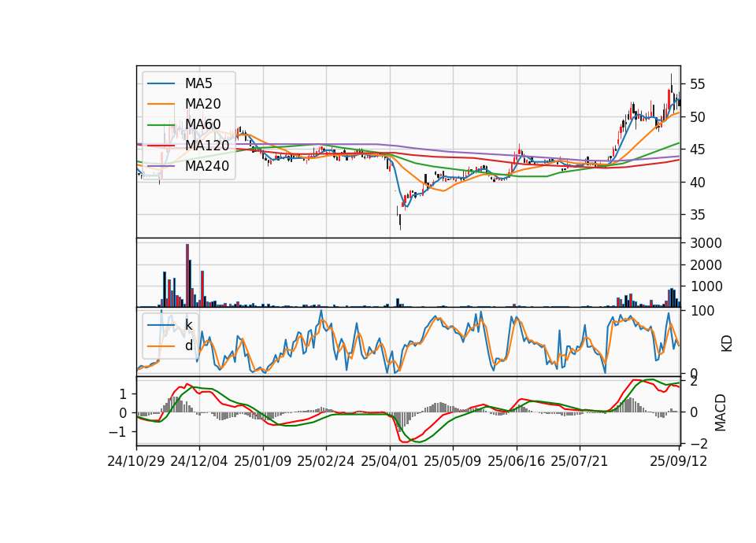Click the KD axis title
The image size is (756, 543).
point(727,344)
